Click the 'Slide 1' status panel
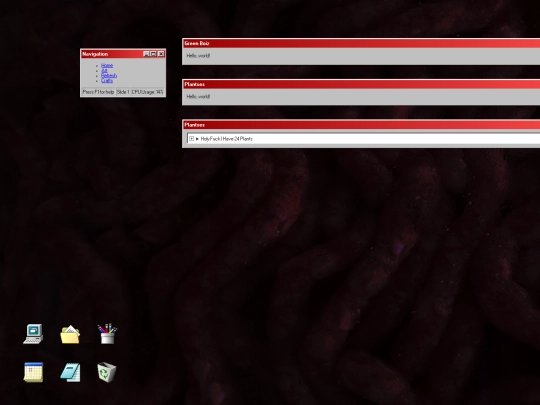This screenshot has height=405, width=540. 123,92
